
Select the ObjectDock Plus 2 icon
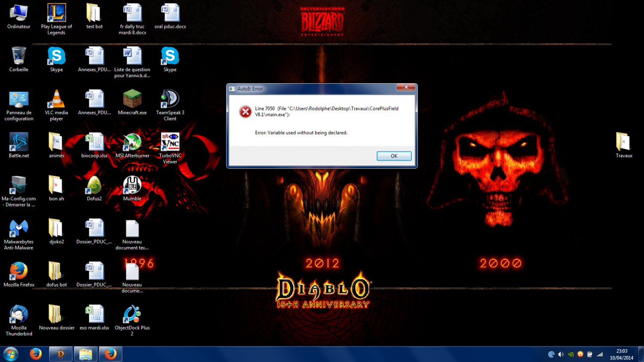click(132, 320)
